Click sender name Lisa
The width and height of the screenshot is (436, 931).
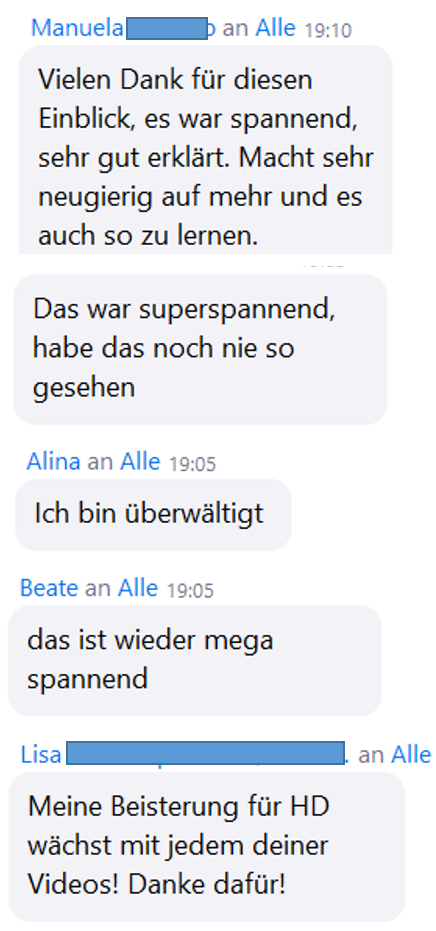tap(41, 755)
